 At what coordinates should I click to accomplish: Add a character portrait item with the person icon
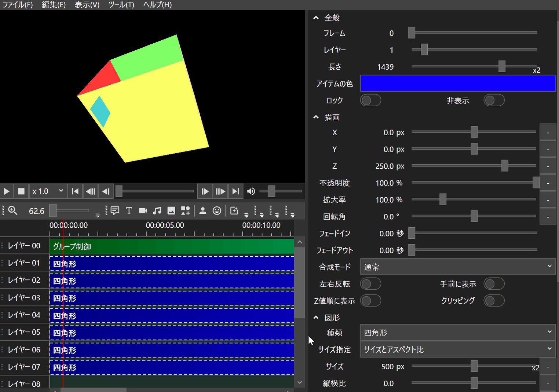[202, 210]
